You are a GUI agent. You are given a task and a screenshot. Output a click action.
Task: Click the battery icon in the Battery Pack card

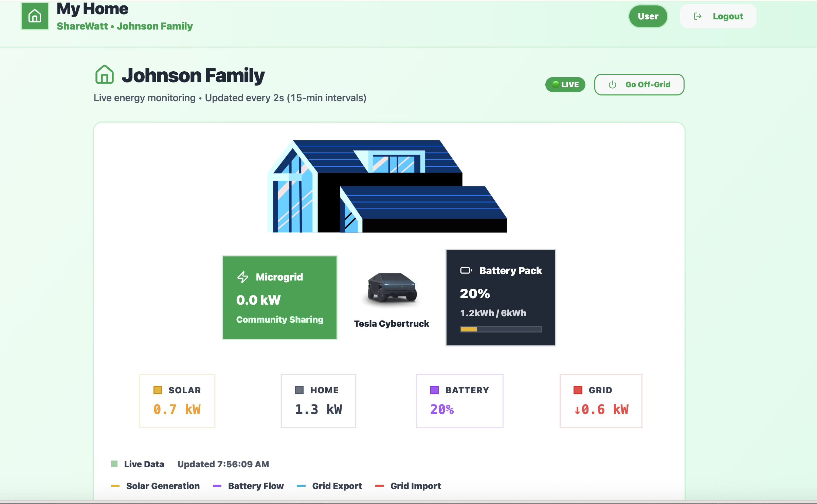(x=466, y=271)
